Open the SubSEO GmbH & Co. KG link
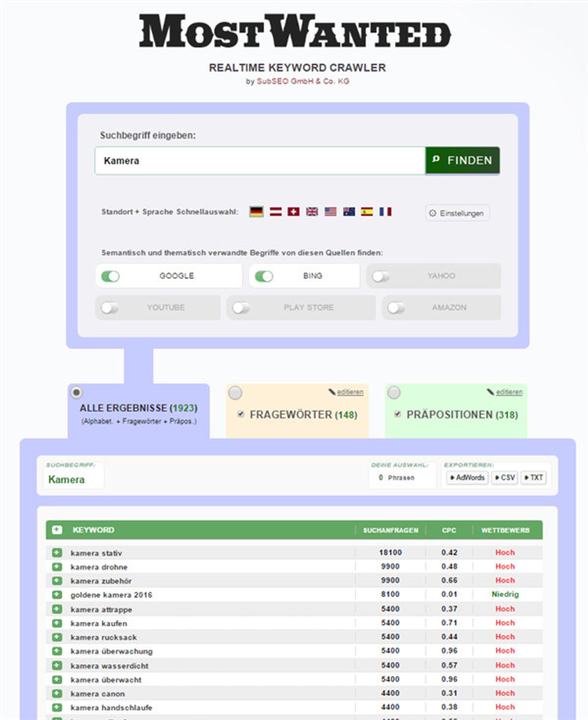Viewport: 588px width, 720px height. pos(303,81)
